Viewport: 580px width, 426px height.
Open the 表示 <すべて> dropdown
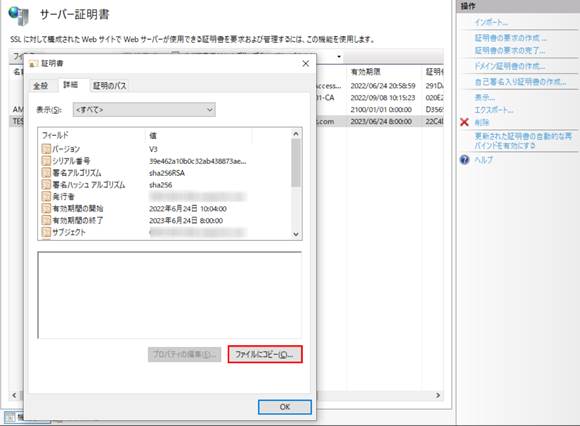(144, 109)
